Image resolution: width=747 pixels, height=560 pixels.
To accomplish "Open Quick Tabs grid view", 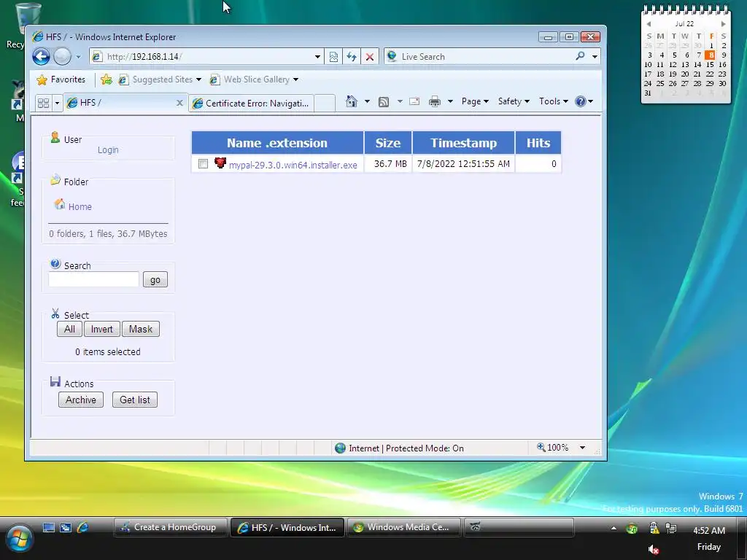I will 43,103.
